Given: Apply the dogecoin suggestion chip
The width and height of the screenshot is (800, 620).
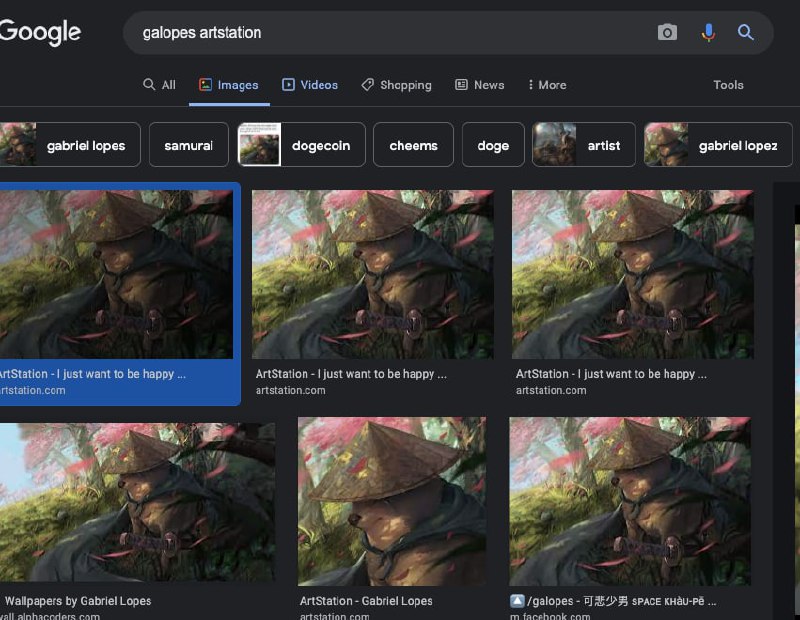Looking at the screenshot, I should (x=302, y=144).
